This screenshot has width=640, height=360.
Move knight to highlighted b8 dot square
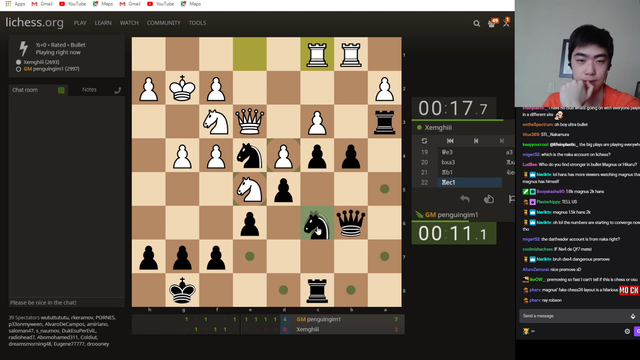[x=351, y=290]
